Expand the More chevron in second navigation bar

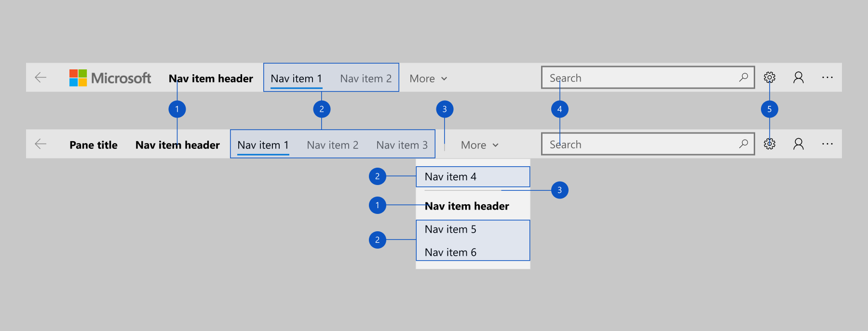coord(479,145)
